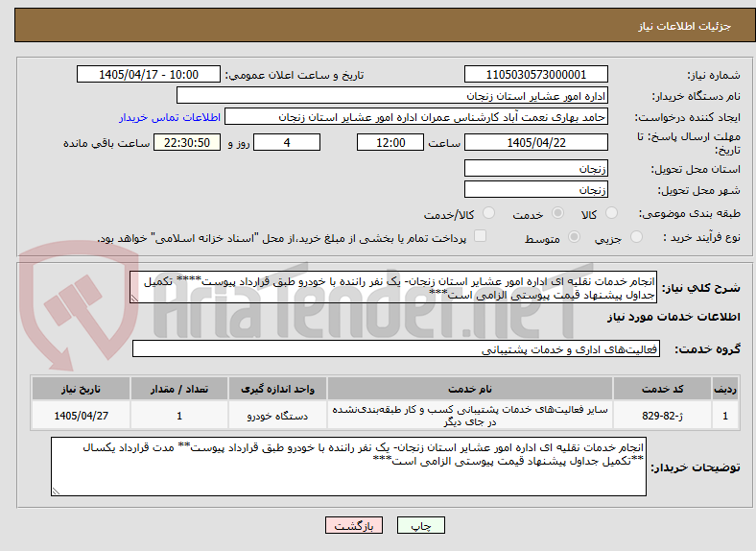Click the buyer organization name field
756x551 pixels.
pos(392,96)
